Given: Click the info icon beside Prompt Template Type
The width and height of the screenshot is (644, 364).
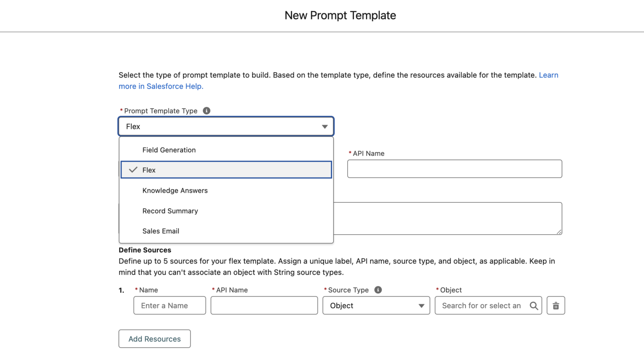Looking at the screenshot, I should pos(206,110).
